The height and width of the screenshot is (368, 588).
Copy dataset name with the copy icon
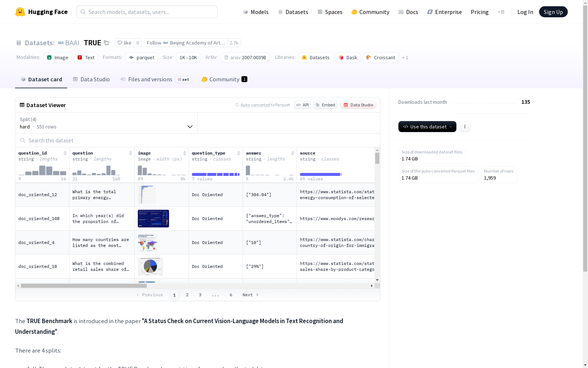(106, 43)
